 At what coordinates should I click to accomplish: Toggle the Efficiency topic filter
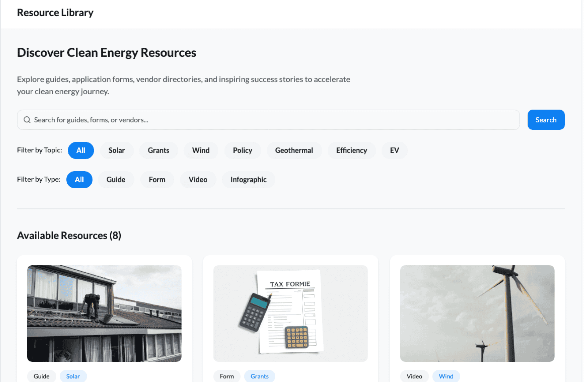tap(351, 150)
